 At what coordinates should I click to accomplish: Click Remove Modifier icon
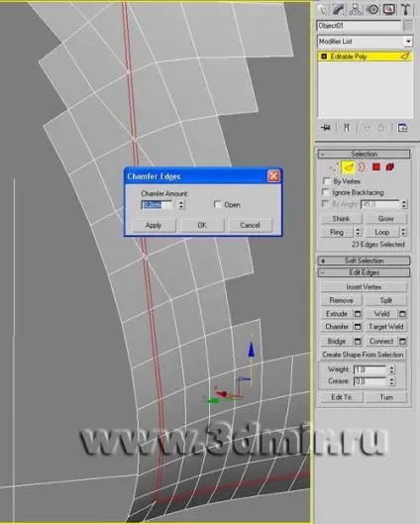coord(381,128)
